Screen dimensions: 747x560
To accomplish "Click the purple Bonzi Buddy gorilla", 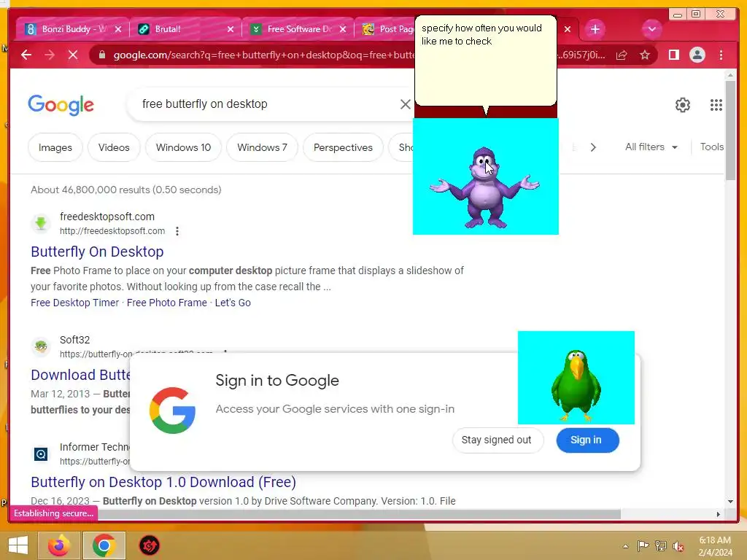I will pyautogui.click(x=484, y=187).
